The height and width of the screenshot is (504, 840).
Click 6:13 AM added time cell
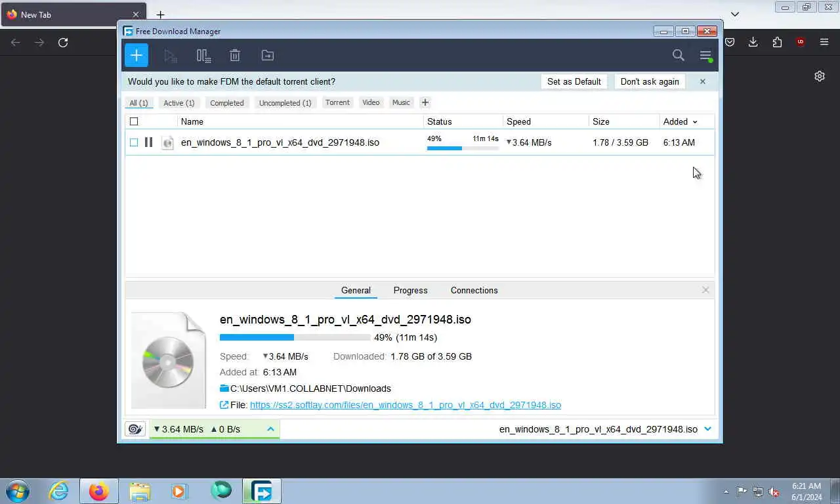tap(679, 142)
